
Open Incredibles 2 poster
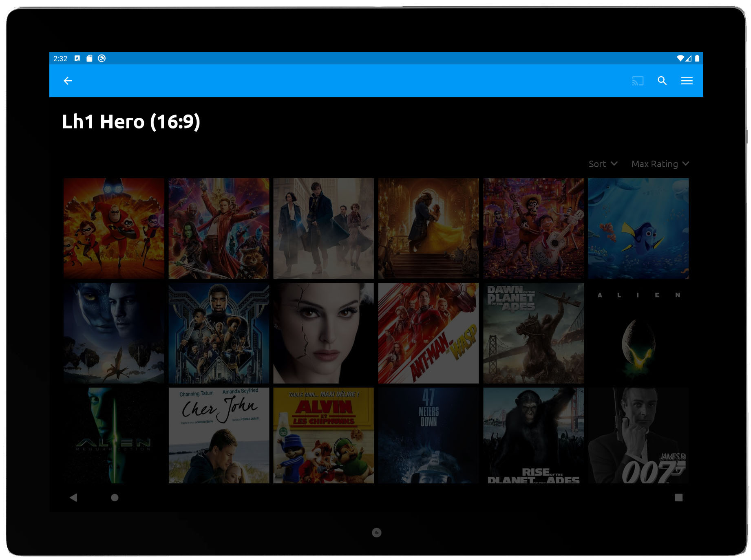click(x=114, y=228)
